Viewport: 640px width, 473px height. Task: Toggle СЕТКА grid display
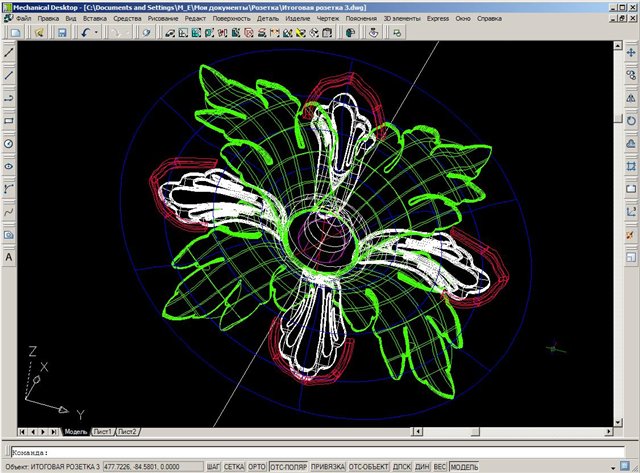(x=233, y=466)
